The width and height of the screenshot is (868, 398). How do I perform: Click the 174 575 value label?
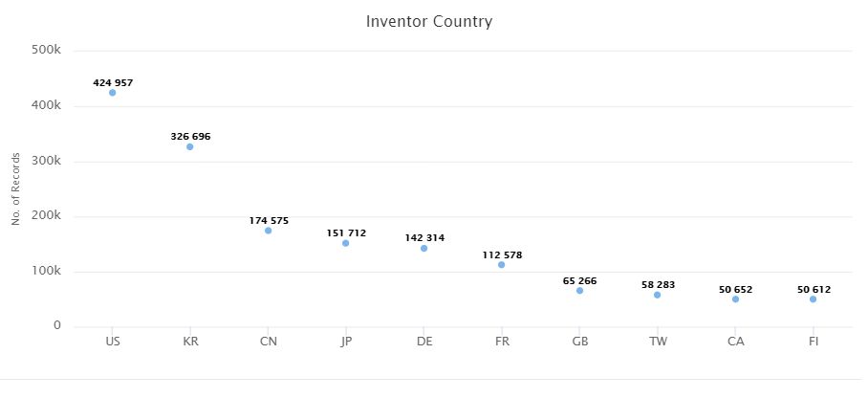[x=269, y=221]
